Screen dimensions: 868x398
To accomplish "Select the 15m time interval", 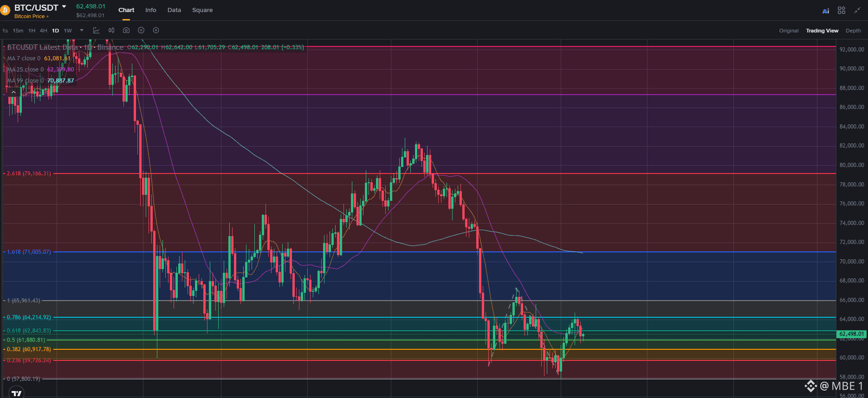I will click(x=18, y=31).
